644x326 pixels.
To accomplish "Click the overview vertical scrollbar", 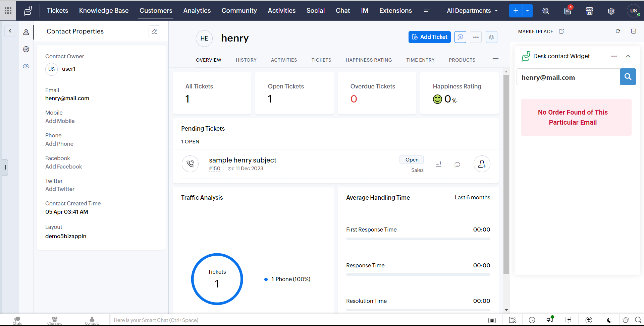I will click(506, 174).
